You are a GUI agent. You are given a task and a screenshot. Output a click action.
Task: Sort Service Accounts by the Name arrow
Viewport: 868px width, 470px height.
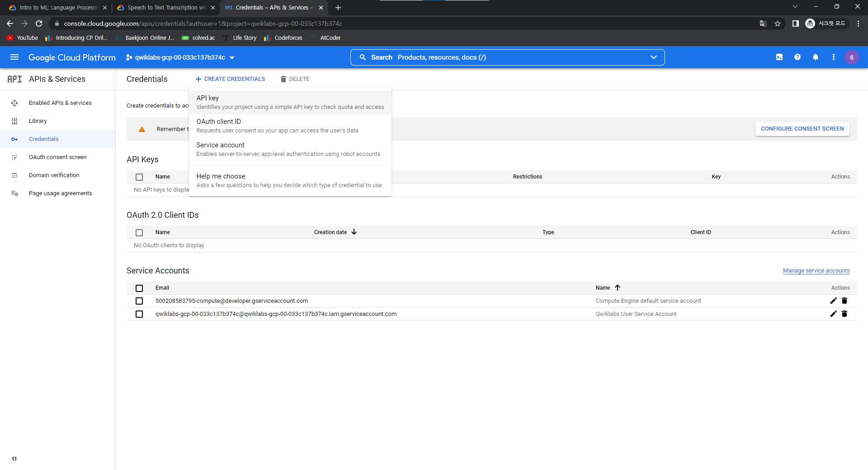(618, 288)
